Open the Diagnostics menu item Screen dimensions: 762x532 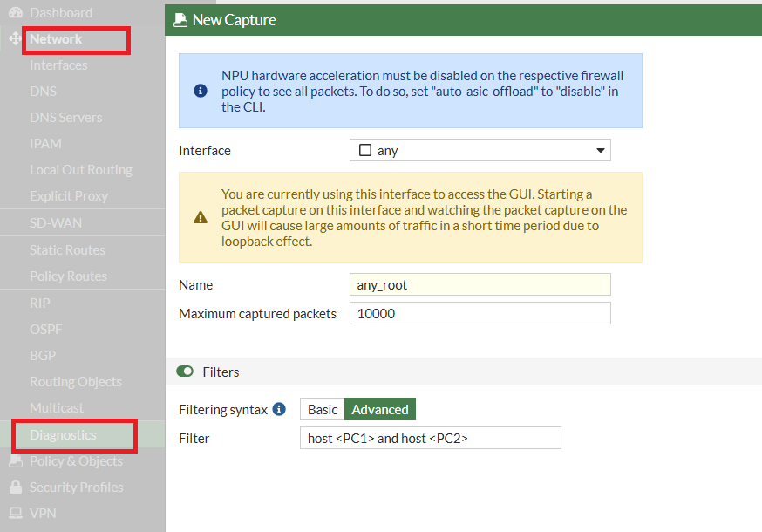(x=63, y=434)
